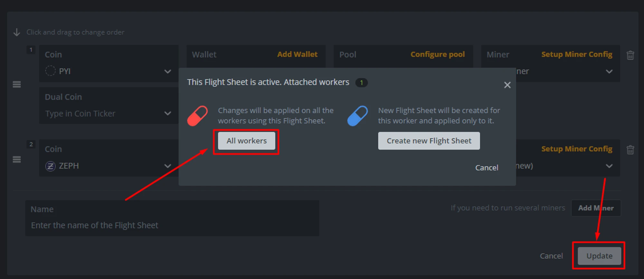Focus the Flight Sheet Name field

point(172,225)
